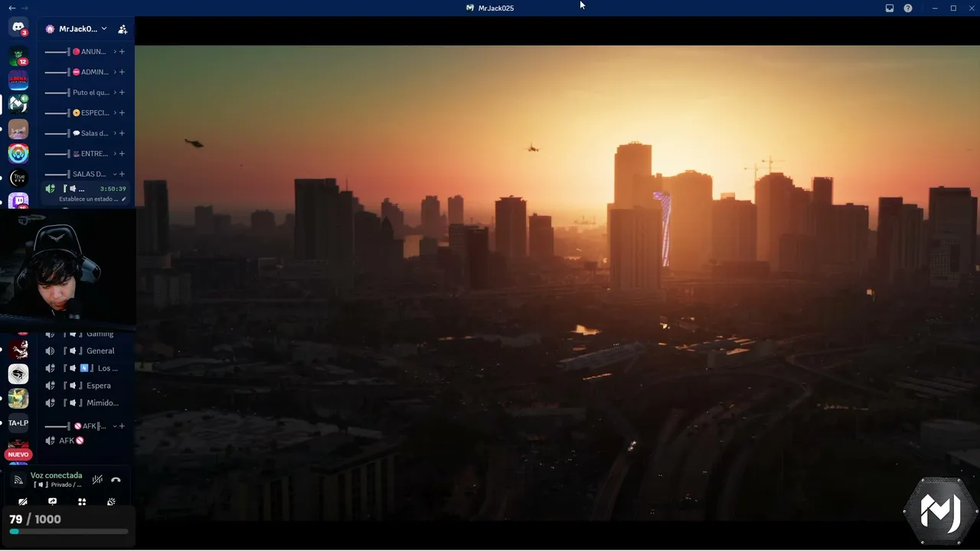The width and height of the screenshot is (980, 551).
Task: Click the Voz conectada status text
Action: click(56, 475)
